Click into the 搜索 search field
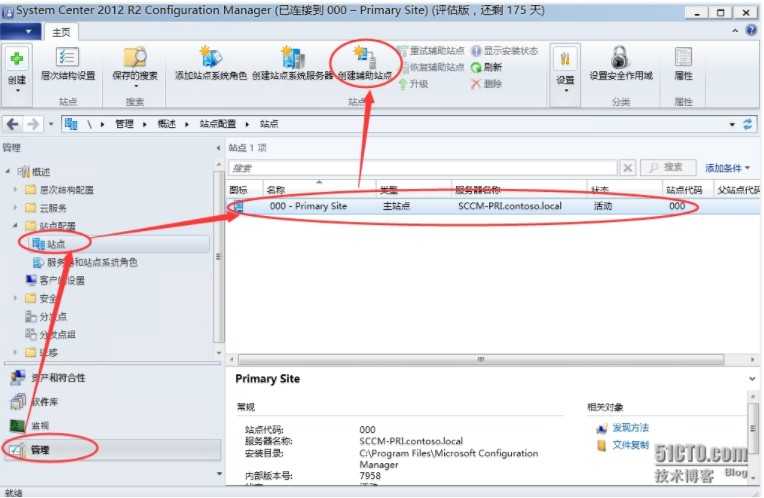764x498 pixels. [423, 168]
